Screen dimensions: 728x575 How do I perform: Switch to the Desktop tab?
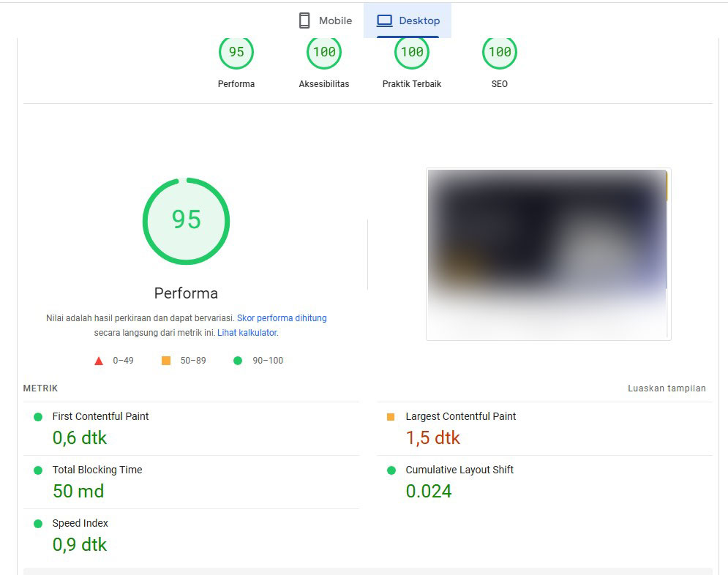click(408, 21)
